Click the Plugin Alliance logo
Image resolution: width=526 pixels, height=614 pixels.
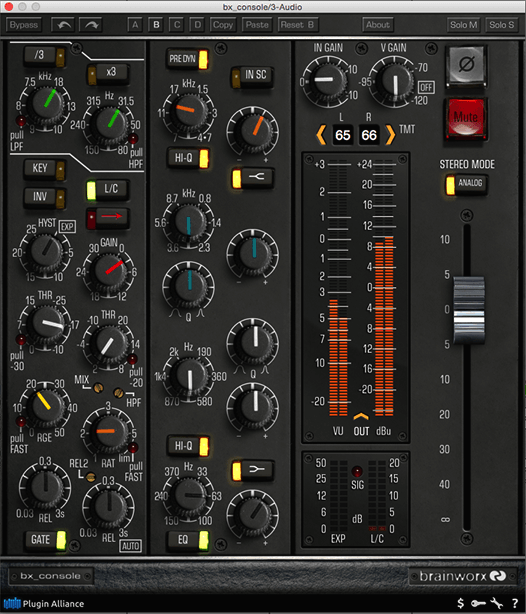[x=44, y=603]
